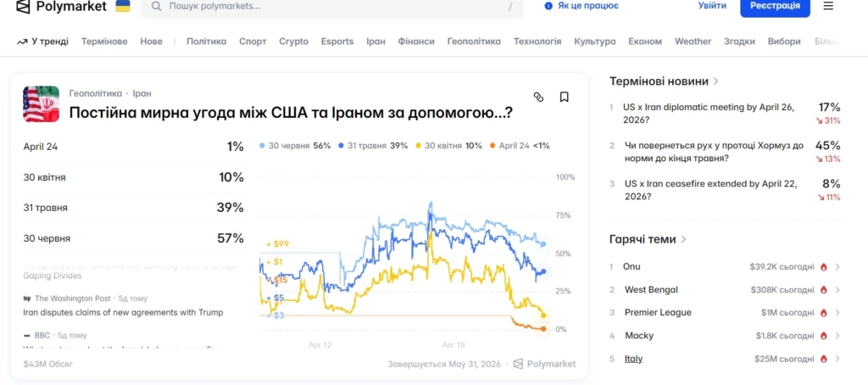Click the info icon by 'Як це працює'

click(547, 6)
